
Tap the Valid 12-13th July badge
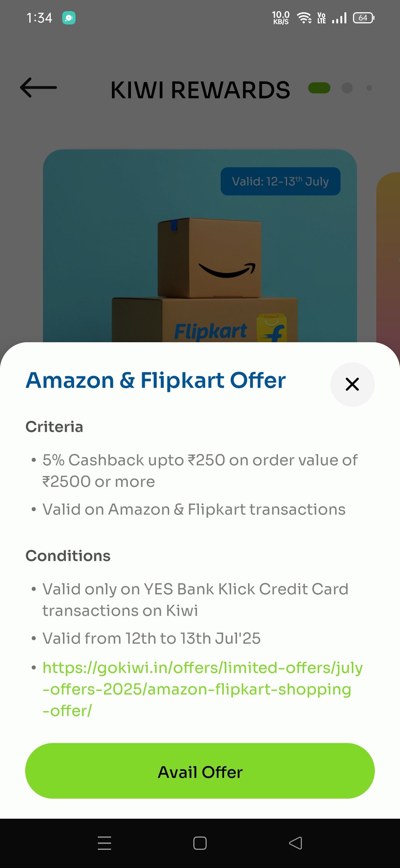click(x=280, y=181)
